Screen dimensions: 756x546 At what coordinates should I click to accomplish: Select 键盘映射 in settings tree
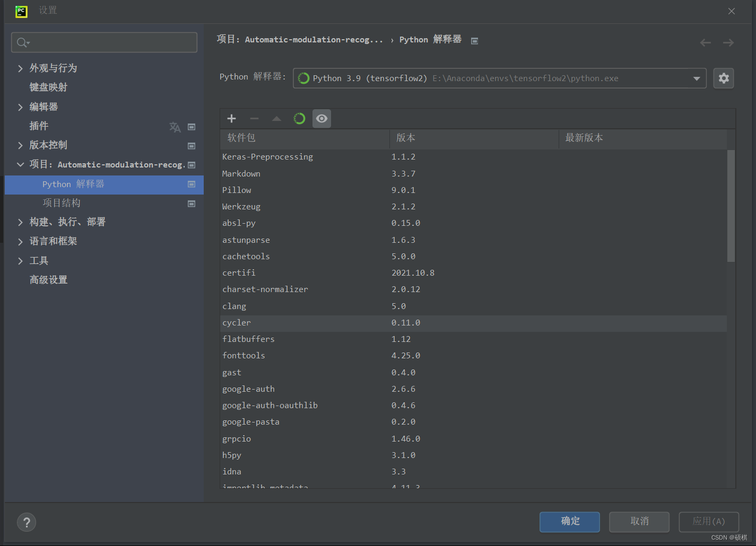click(x=48, y=87)
